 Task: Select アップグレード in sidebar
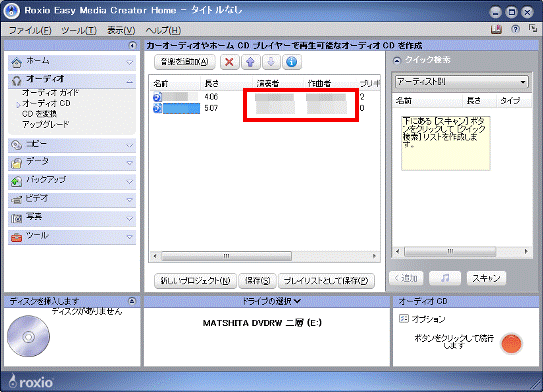[x=46, y=124]
